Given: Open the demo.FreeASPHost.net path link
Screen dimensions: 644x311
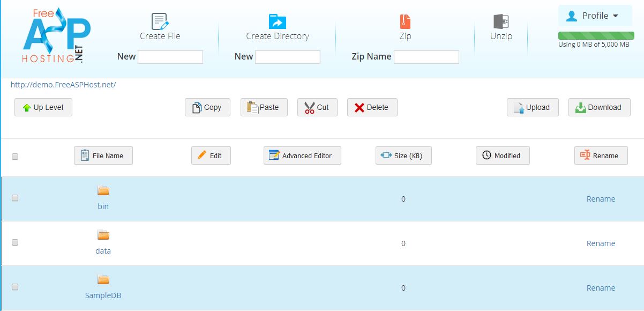Looking at the screenshot, I should click(x=63, y=85).
